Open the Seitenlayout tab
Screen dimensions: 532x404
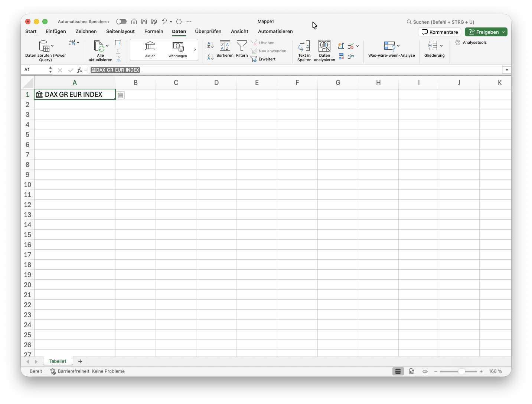pos(120,32)
